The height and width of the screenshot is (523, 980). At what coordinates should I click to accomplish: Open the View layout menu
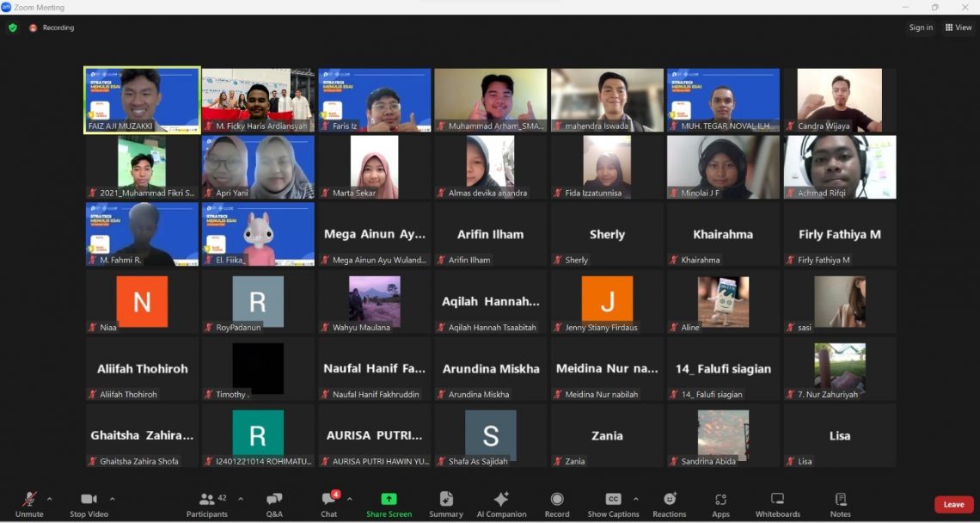[959, 28]
